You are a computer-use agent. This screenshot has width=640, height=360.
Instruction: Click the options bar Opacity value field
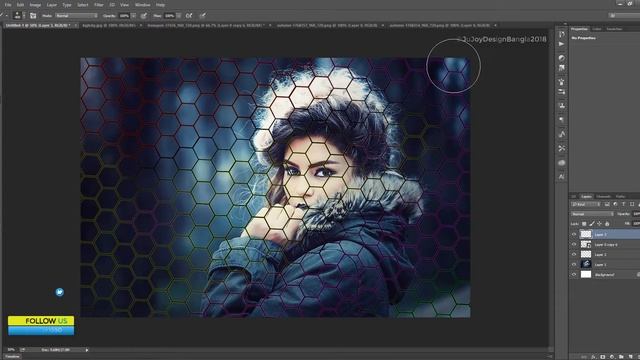click(x=124, y=16)
